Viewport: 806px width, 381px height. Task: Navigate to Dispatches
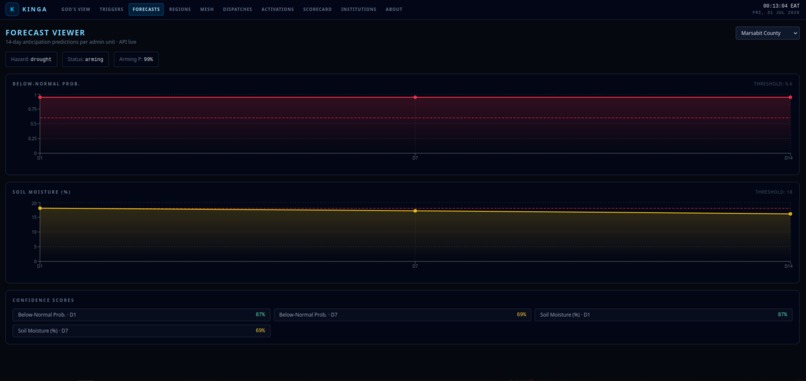[237, 9]
